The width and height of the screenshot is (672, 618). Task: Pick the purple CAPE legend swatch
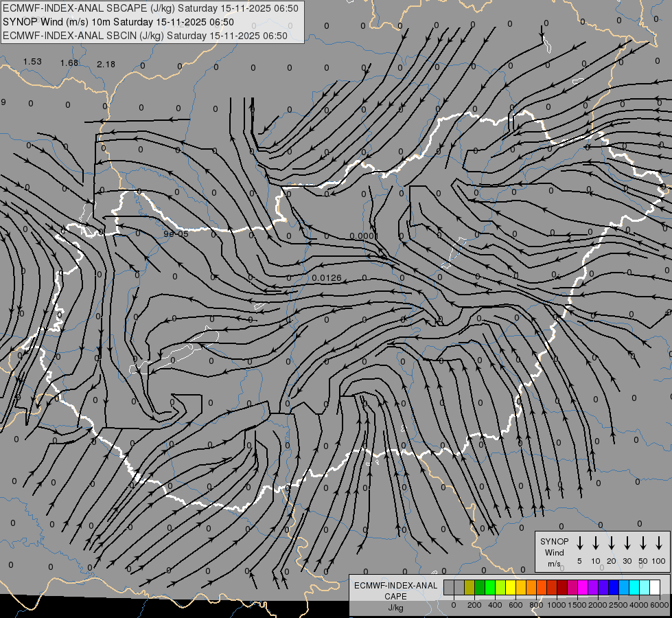click(x=593, y=587)
